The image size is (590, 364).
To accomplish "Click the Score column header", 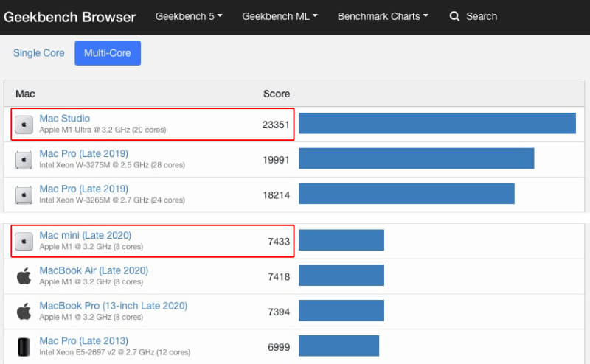I will point(277,94).
